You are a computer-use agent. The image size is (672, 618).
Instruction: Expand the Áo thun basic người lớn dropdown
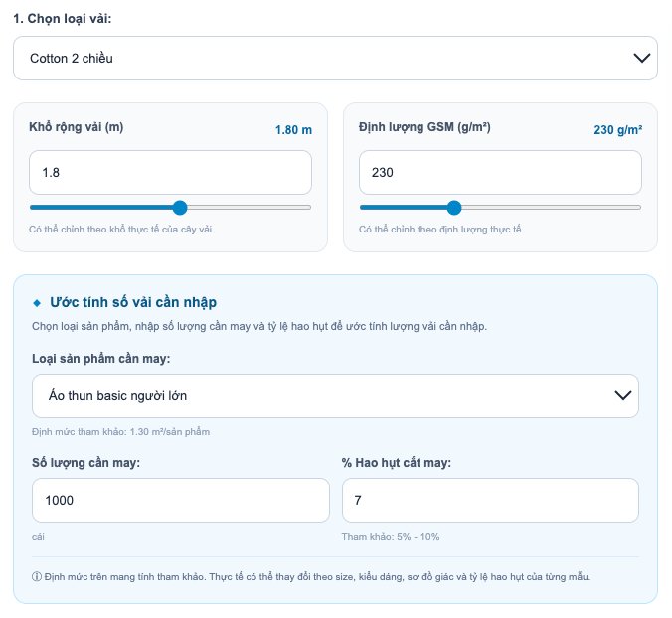[x=335, y=395]
